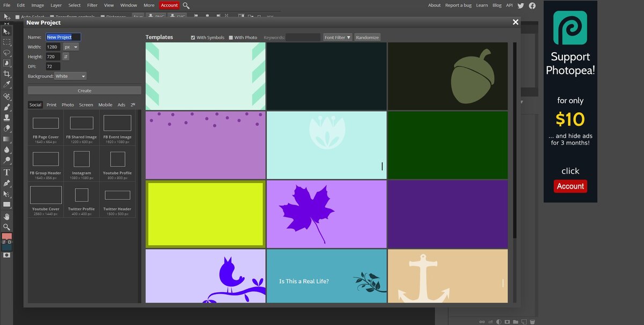Switch to the Mobile presets tab
This screenshot has width=644, height=325.
105,105
